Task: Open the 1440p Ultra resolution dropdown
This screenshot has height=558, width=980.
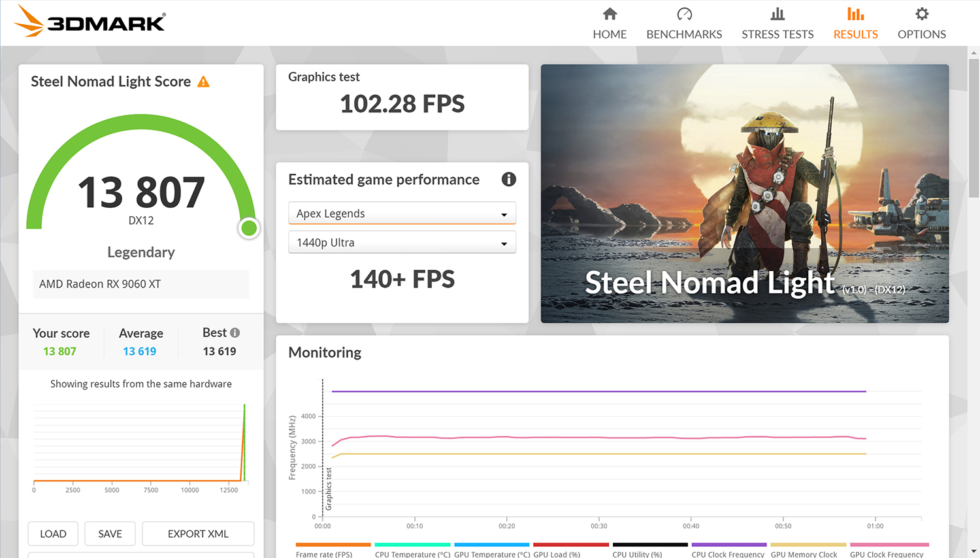Action: point(402,242)
